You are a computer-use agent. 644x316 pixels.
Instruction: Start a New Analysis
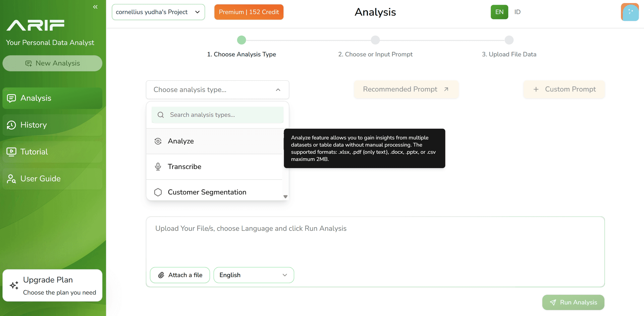(x=52, y=63)
